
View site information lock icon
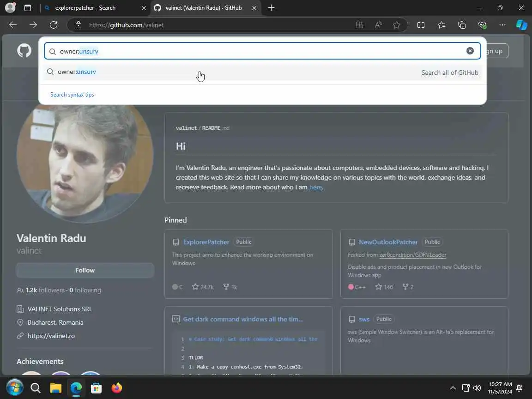coord(79,25)
